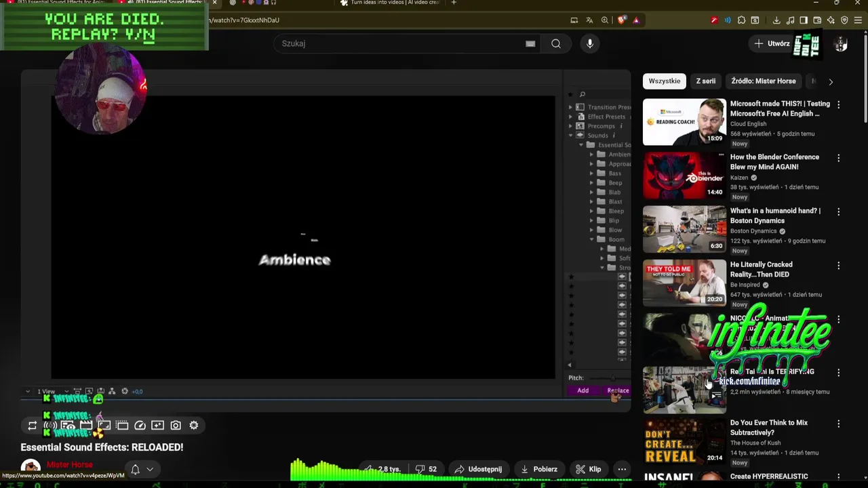868x488 pixels.
Task: Open Brave Shields lion icon
Action: [x=621, y=20]
